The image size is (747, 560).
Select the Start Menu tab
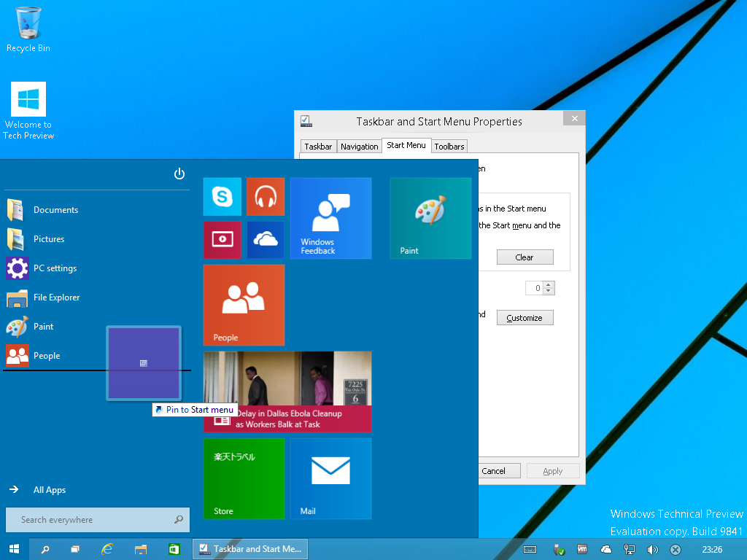click(406, 145)
